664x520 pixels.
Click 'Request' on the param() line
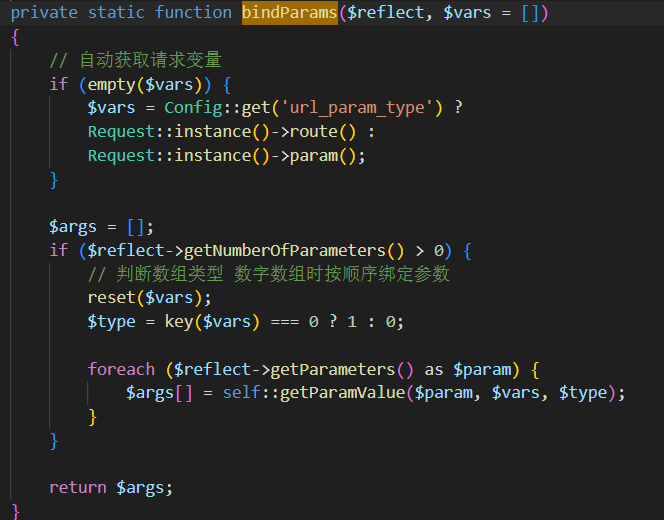coord(121,155)
